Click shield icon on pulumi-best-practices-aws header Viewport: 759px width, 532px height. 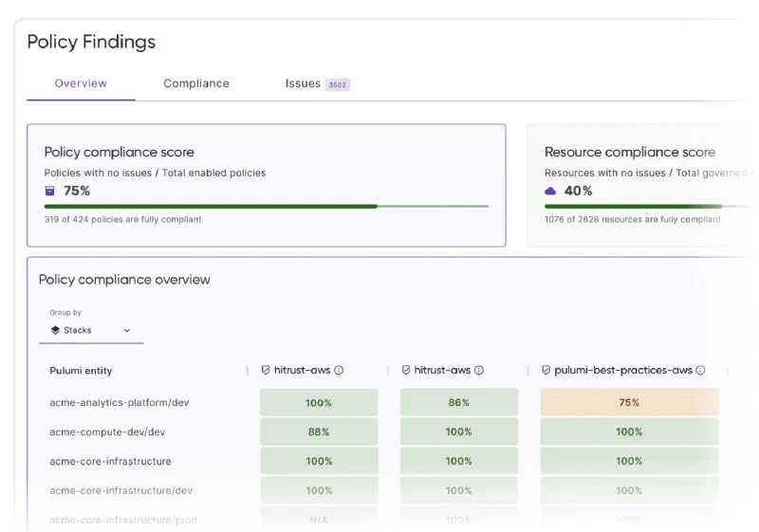click(546, 370)
